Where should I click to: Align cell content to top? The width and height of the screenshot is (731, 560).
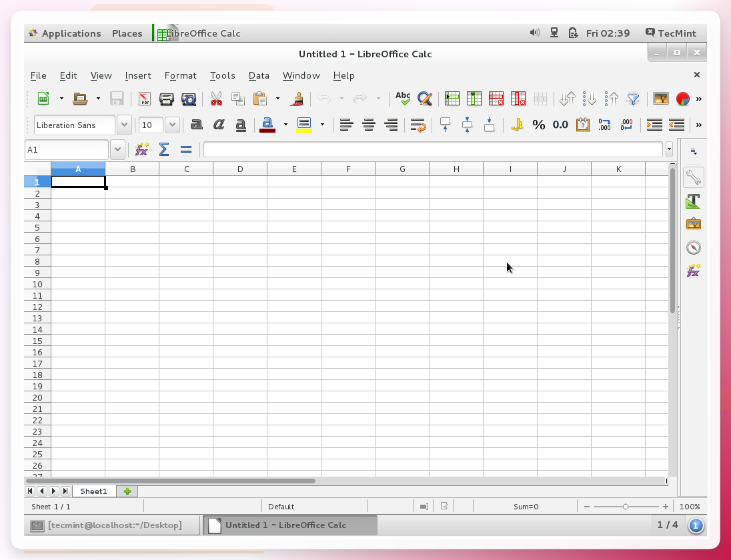(446, 125)
